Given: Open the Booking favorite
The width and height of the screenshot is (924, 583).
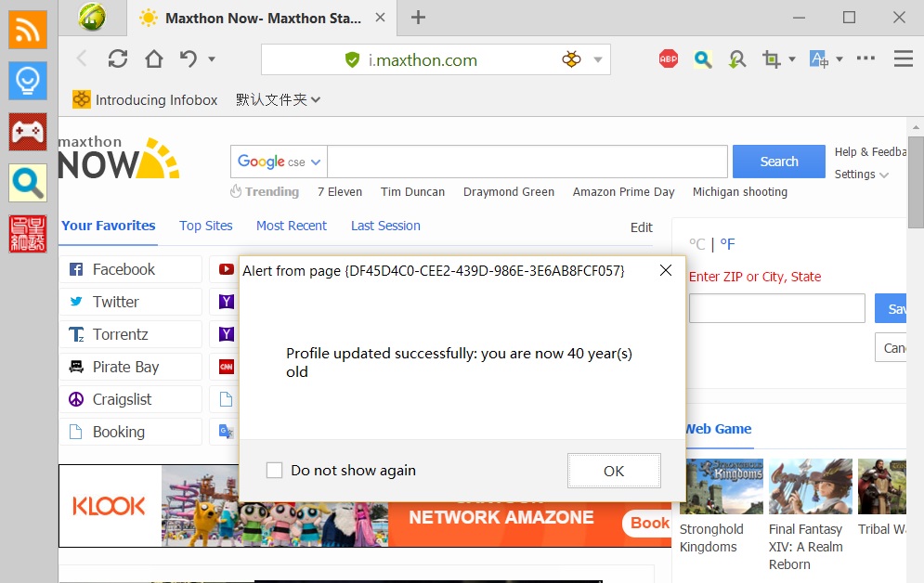Looking at the screenshot, I should click(130, 432).
